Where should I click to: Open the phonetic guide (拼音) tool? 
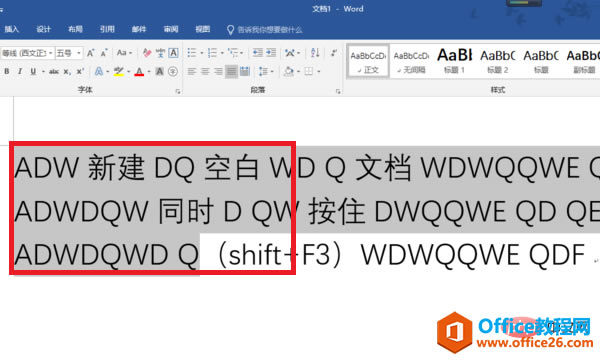pos(160,53)
